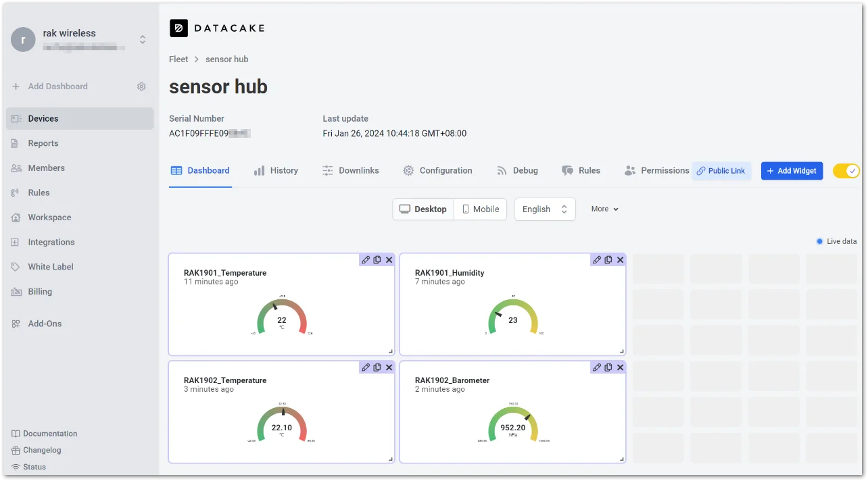Viewport: 868px width, 481px height.
Task: Switch to Mobile dashboard view
Action: click(481, 209)
